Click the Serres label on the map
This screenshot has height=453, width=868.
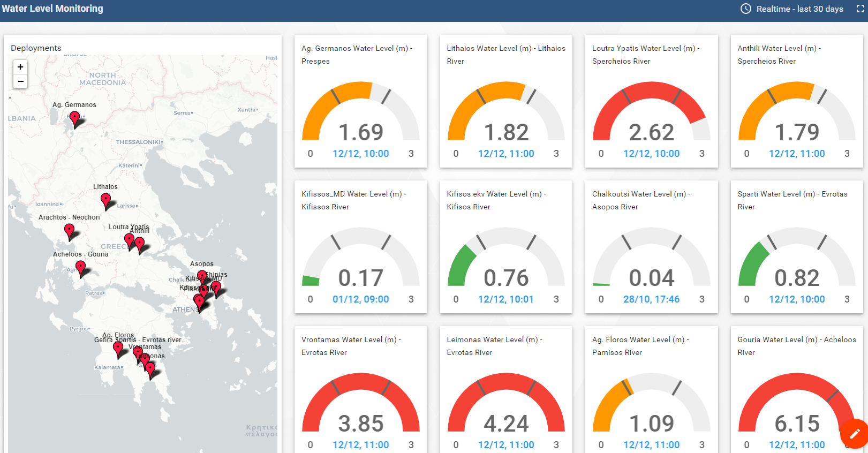point(183,113)
